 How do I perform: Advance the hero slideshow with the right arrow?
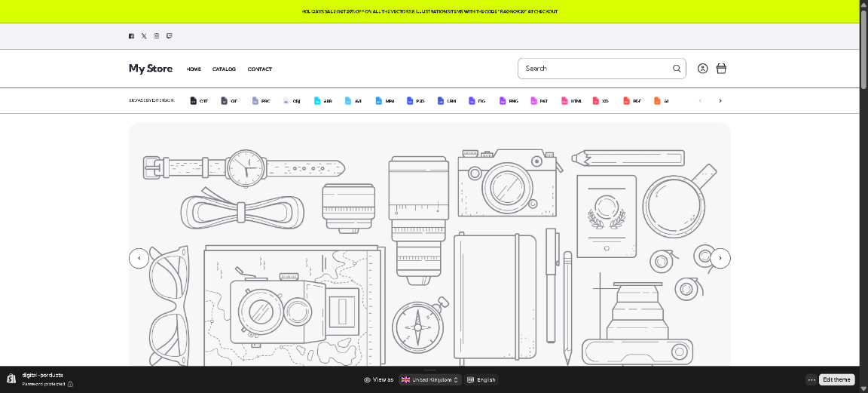720,258
